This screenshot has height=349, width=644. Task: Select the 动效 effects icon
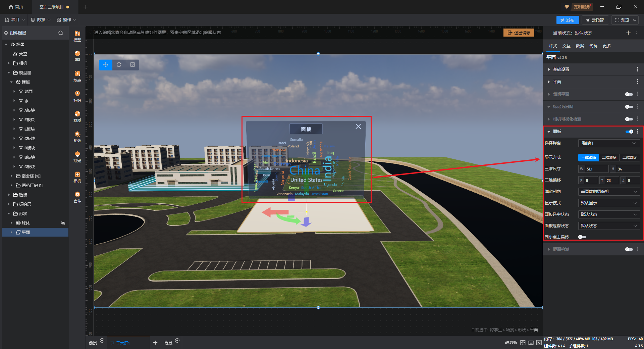click(77, 136)
